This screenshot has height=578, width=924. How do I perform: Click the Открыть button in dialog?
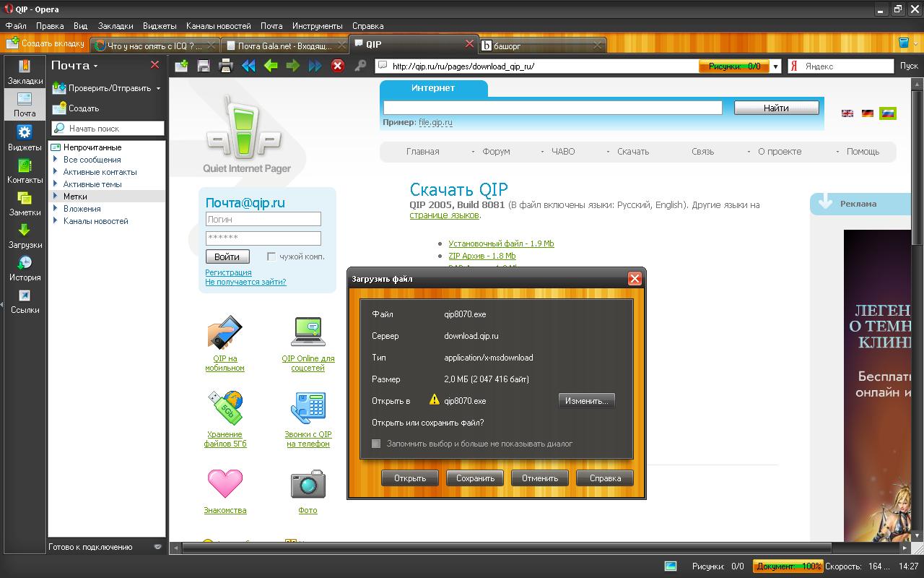pos(410,478)
